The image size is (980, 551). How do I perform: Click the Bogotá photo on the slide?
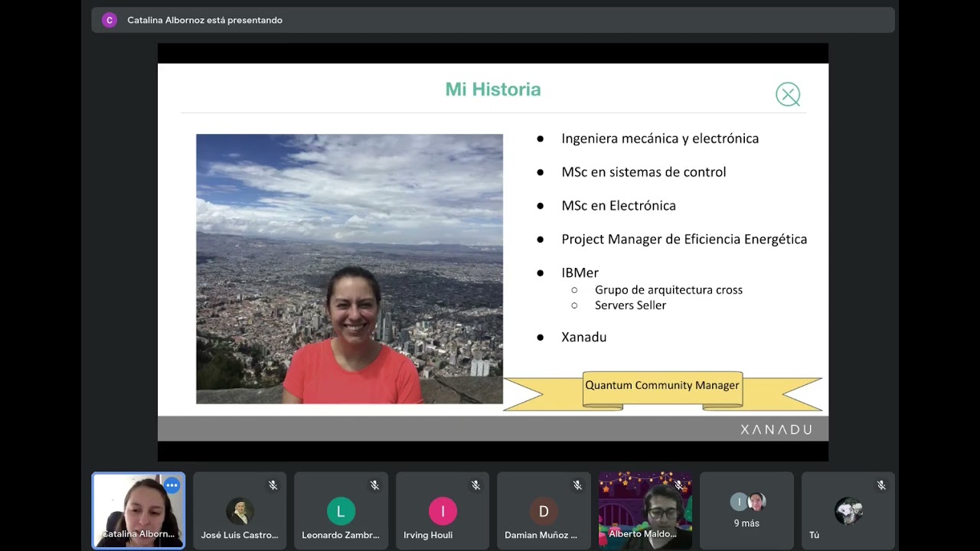point(349,269)
